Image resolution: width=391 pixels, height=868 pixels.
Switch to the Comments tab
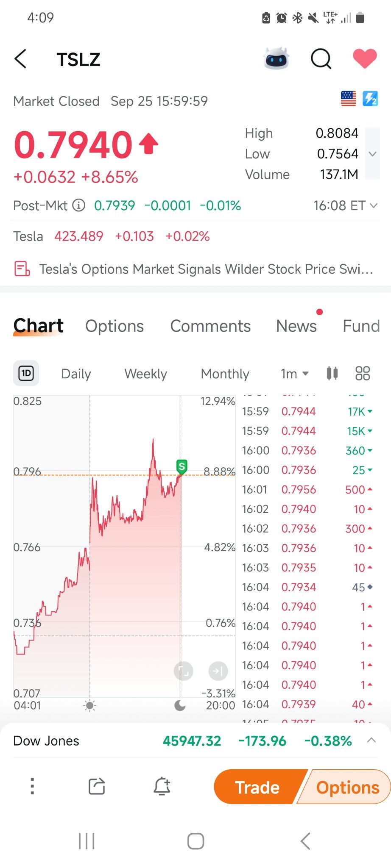[x=210, y=326]
